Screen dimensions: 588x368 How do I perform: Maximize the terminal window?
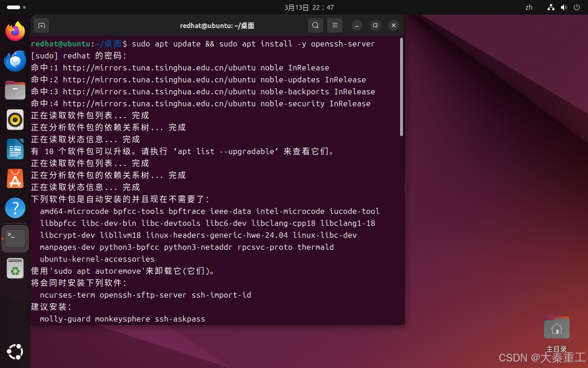tap(375, 25)
